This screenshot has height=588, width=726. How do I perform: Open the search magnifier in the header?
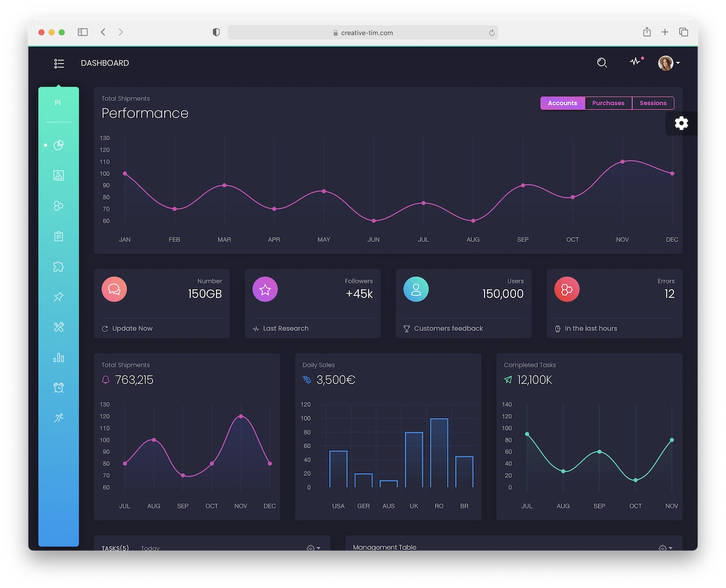pos(602,63)
